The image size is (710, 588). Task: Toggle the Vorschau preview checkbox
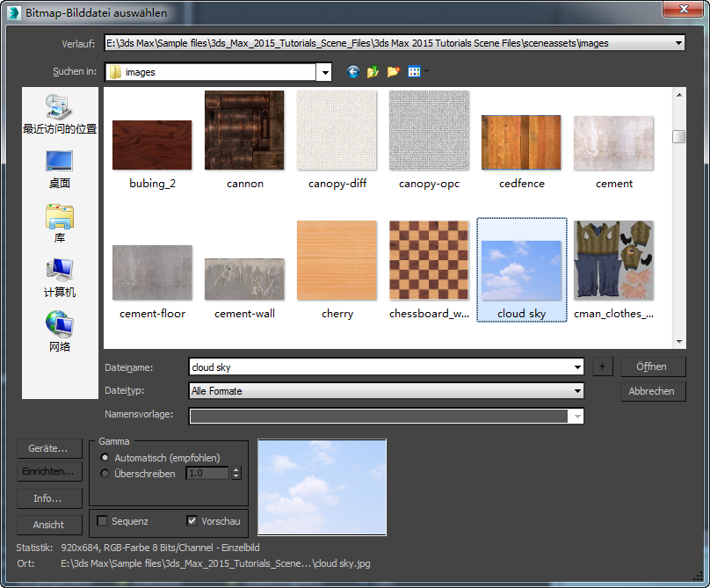(192, 521)
